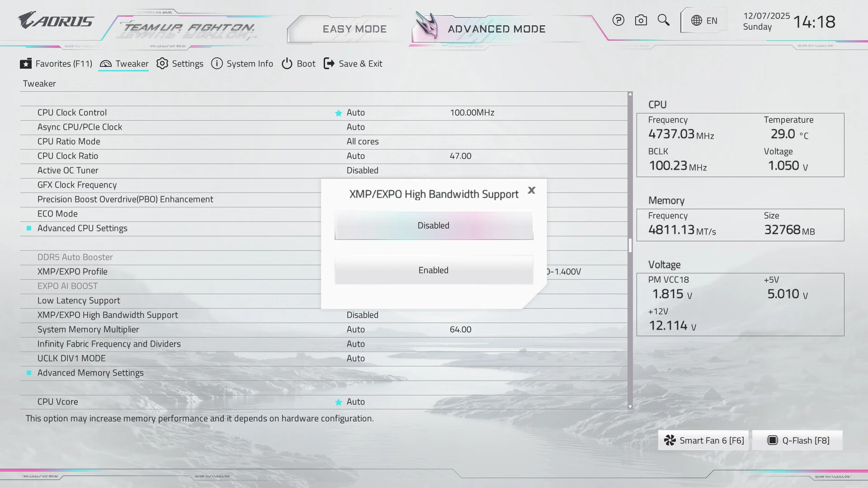Open CPU Ratio Mode All cores dropdown

pyautogui.click(x=363, y=141)
